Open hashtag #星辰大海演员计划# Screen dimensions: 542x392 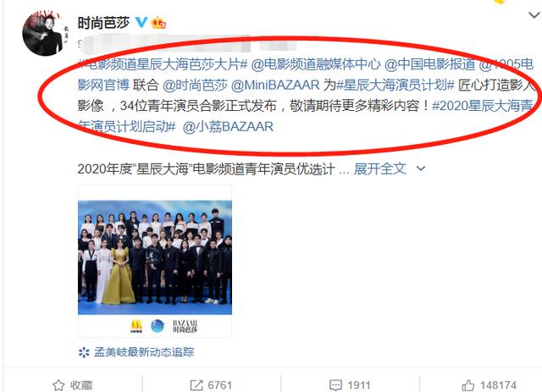[395, 85]
